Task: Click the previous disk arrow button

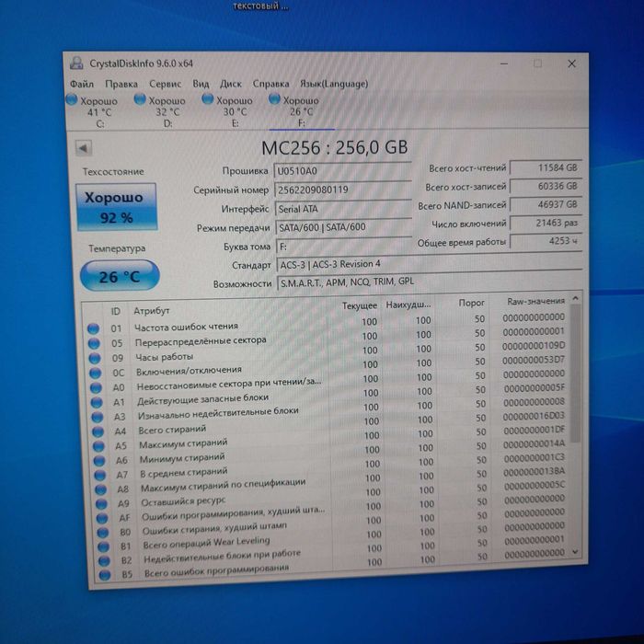Action: [x=84, y=148]
